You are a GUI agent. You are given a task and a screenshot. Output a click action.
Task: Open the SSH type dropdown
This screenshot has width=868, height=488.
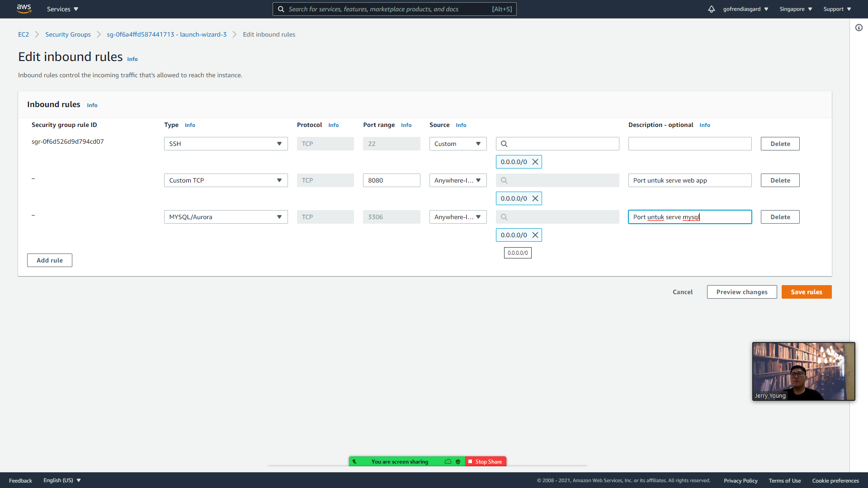(x=226, y=144)
